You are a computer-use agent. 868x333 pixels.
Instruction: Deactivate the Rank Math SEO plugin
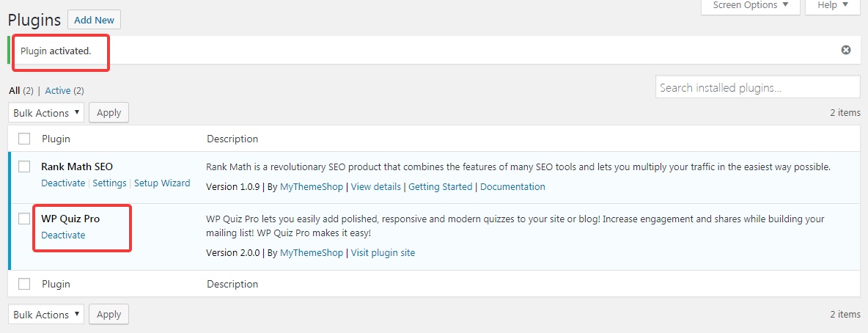click(63, 183)
